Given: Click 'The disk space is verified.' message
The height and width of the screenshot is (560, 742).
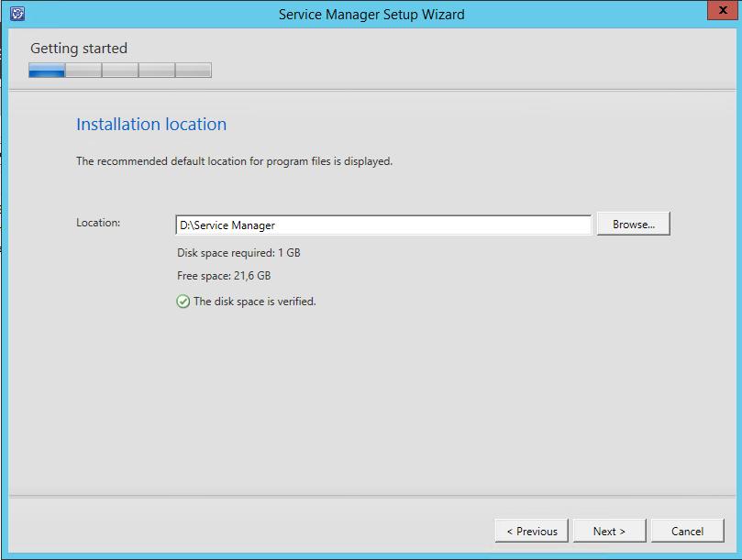Looking at the screenshot, I should [255, 302].
